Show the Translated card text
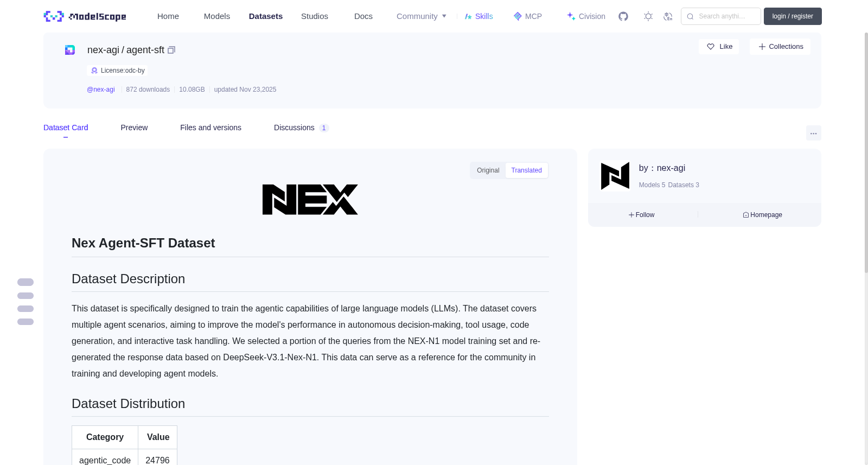 tap(526, 170)
